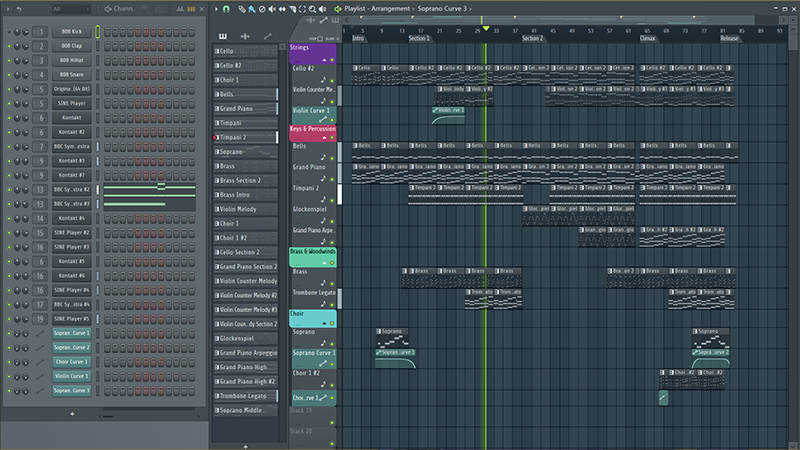
Task: Select Timpani 2 in the pattern picker
Action: point(245,137)
